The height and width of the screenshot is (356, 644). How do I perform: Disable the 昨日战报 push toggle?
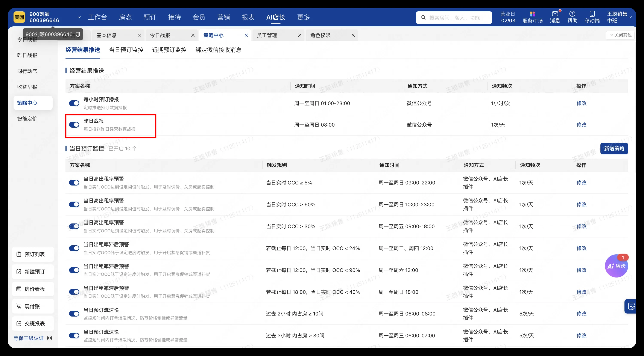[74, 125]
